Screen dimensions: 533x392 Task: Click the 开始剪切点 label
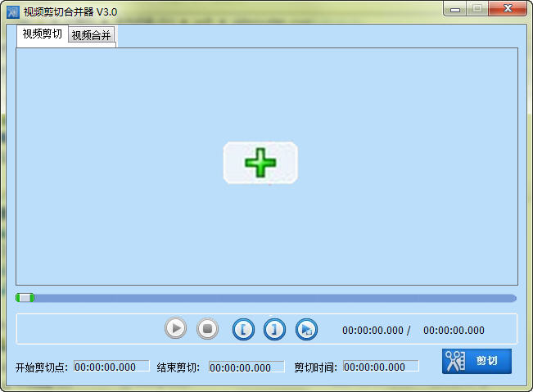[42, 367]
